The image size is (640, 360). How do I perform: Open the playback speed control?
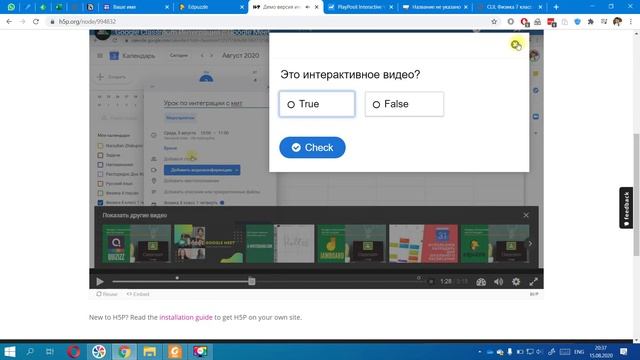pos(481,282)
